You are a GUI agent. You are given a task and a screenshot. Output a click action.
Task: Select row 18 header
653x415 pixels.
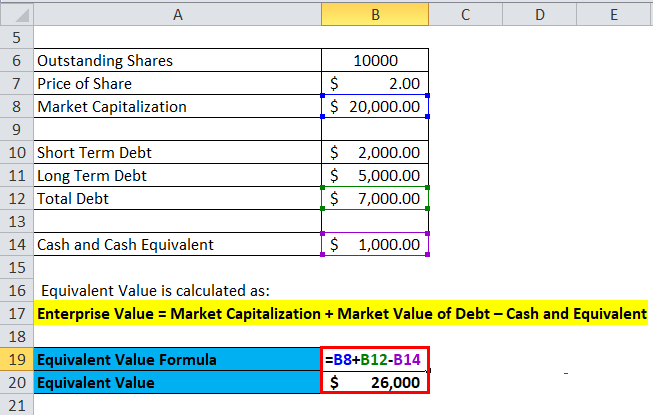[17, 336]
